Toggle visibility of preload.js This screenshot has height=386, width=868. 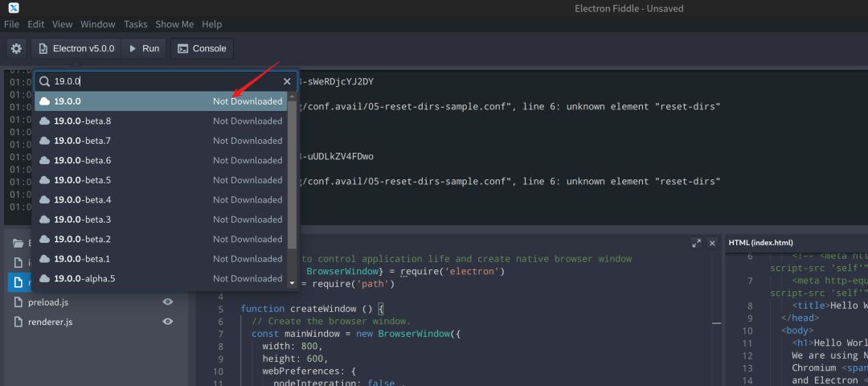point(168,302)
